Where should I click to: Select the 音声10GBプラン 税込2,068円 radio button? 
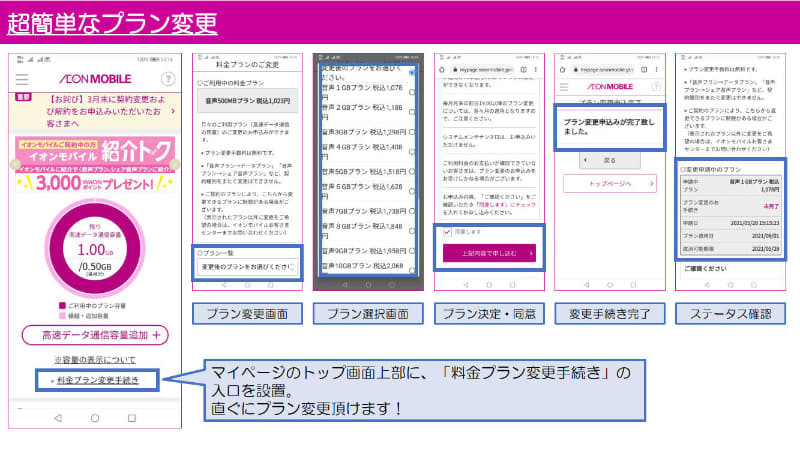(412, 270)
